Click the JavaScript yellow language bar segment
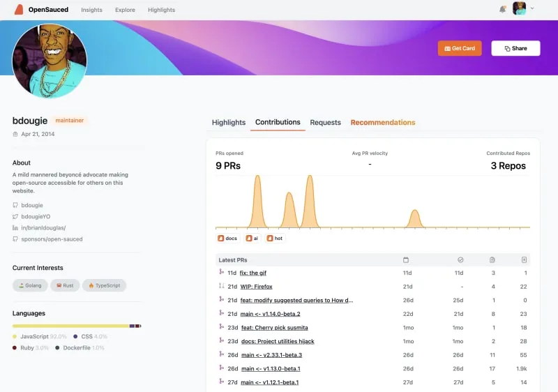Viewport: 558px width, 392px height. click(x=71, y=326)
